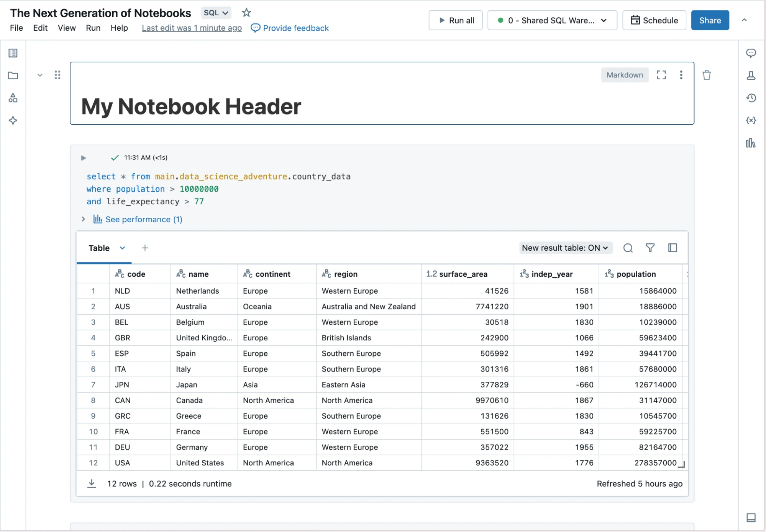Search within the result table

628,248
